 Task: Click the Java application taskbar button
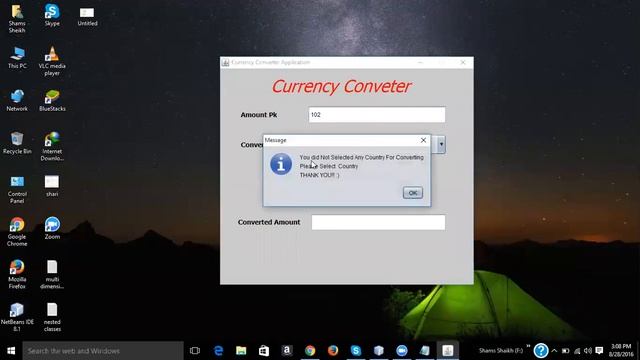(448, 351)
